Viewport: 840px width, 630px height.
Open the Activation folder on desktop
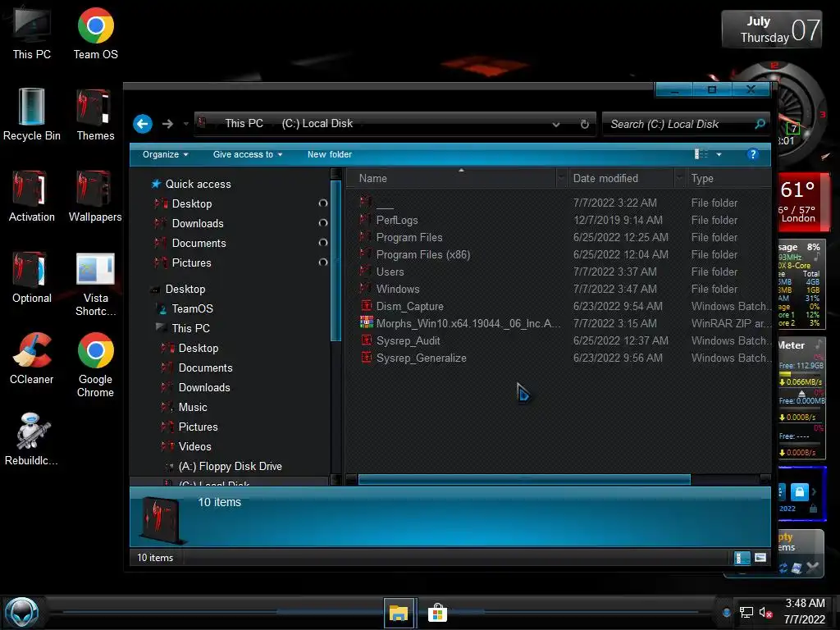tap(32, 195)
